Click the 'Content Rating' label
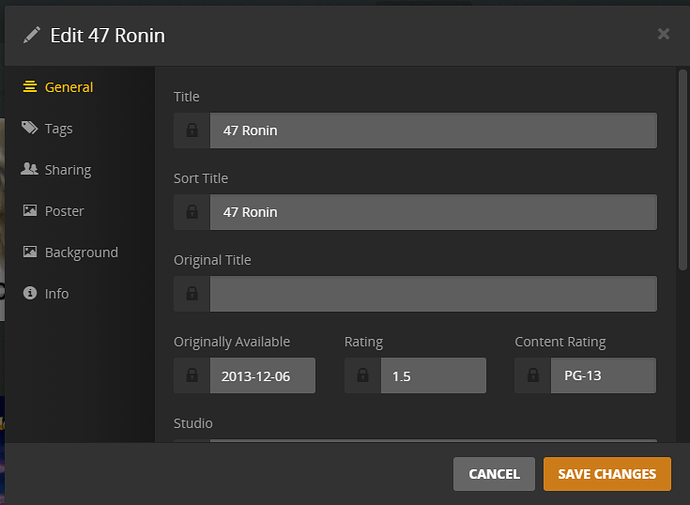 tap(560, 342)
